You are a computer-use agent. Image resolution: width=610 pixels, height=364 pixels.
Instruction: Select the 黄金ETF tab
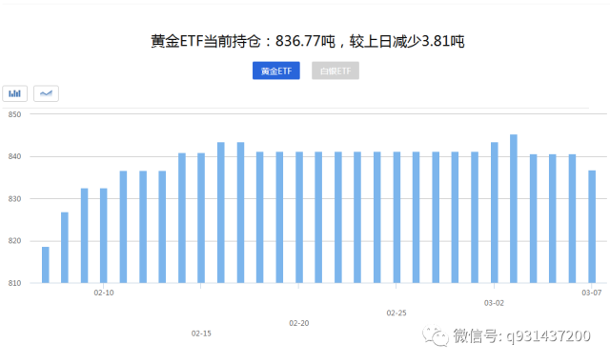(x=275, y=71)
